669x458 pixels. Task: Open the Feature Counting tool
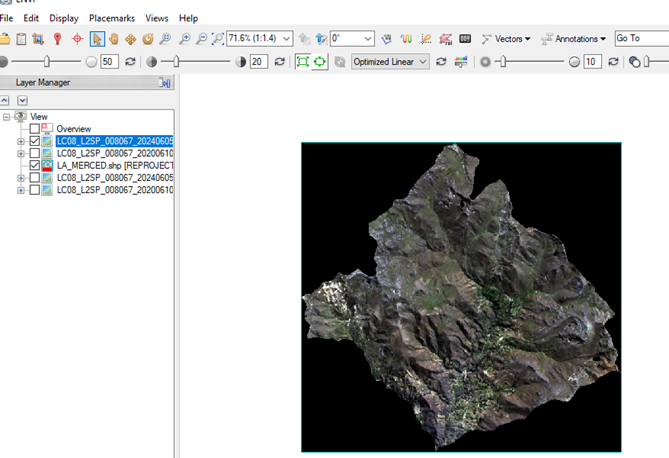point(465,39)
